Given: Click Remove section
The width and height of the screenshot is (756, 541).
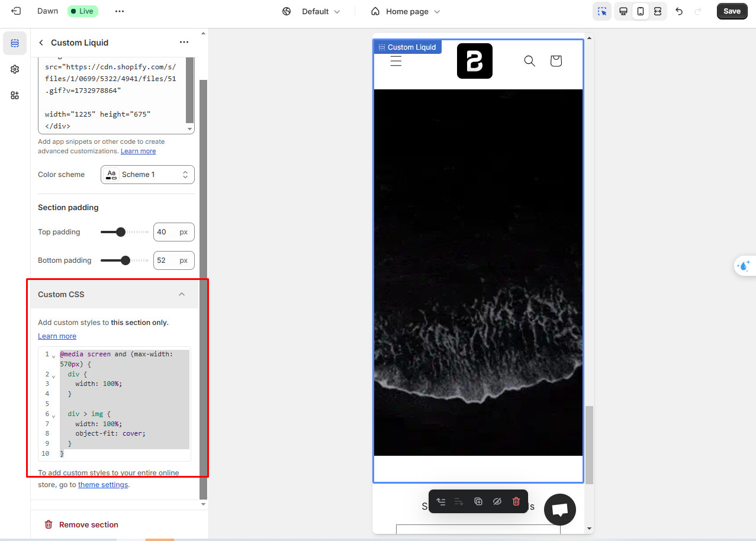Looking at the screenshot, I should (x=82, y=525).
